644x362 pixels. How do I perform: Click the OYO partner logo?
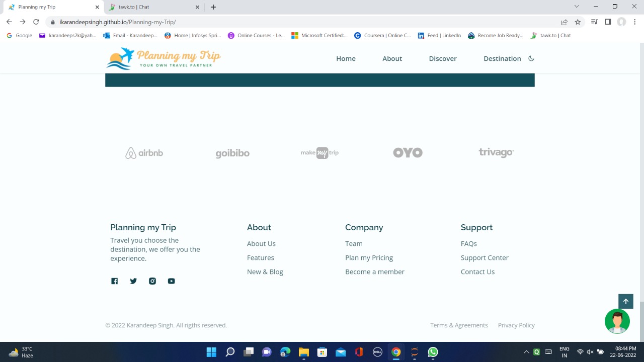pos(408,152)
